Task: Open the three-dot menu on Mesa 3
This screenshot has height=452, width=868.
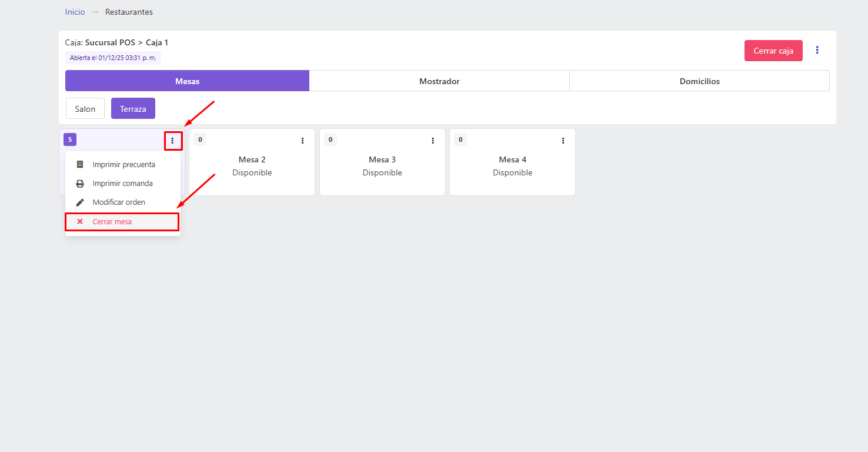Action: (433, 141)
